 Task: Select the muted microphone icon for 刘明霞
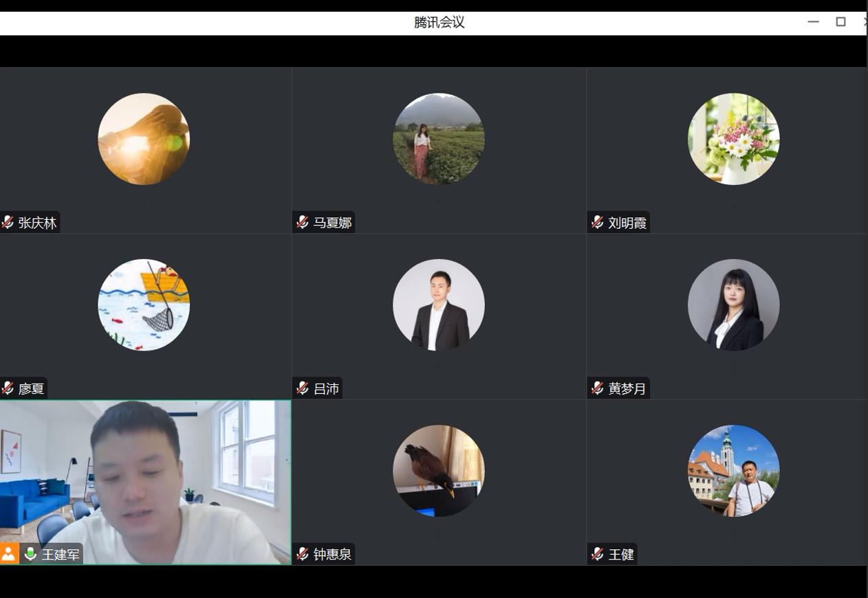(x=598, y=223)
